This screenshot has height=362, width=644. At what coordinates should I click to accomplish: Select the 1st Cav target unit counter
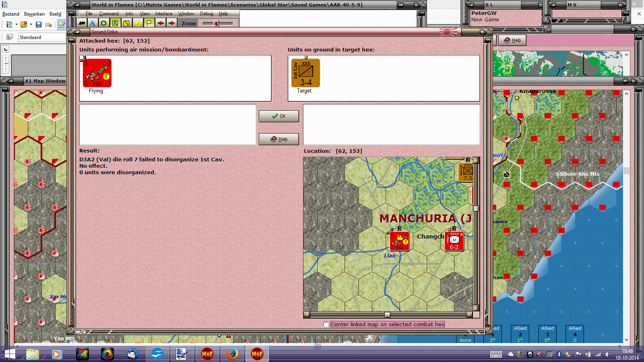305,73
